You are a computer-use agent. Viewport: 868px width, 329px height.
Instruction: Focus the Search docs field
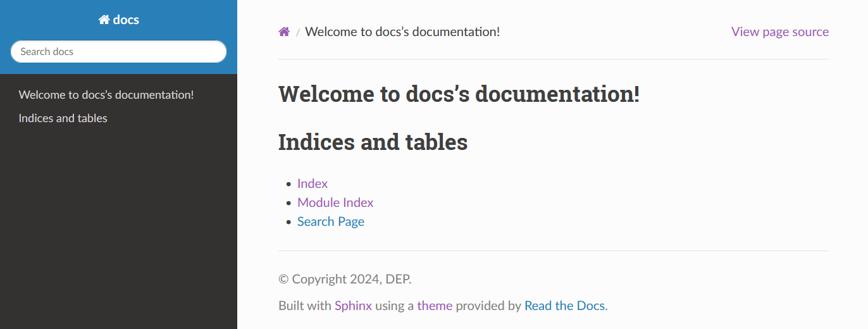tap(118, 52)
